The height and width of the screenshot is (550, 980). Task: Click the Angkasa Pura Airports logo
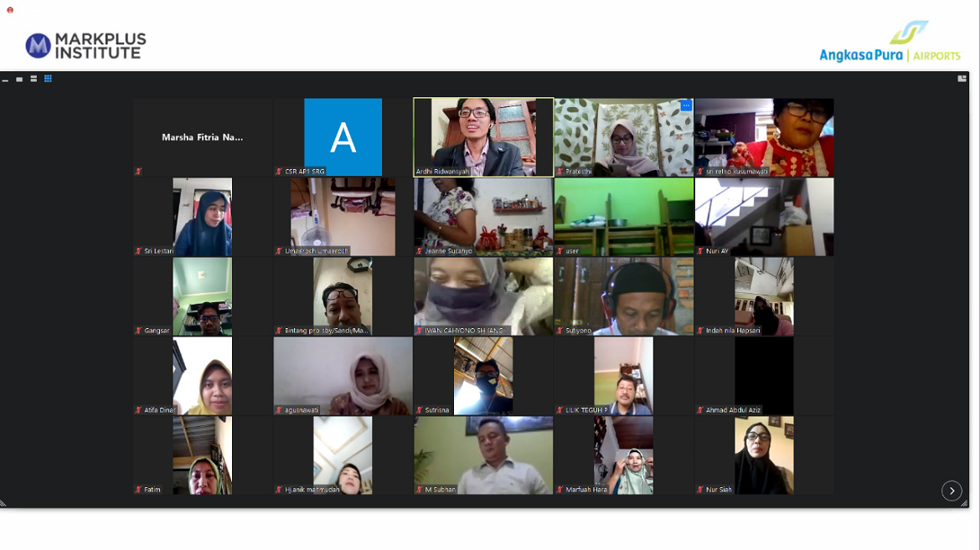pos(890,44)
